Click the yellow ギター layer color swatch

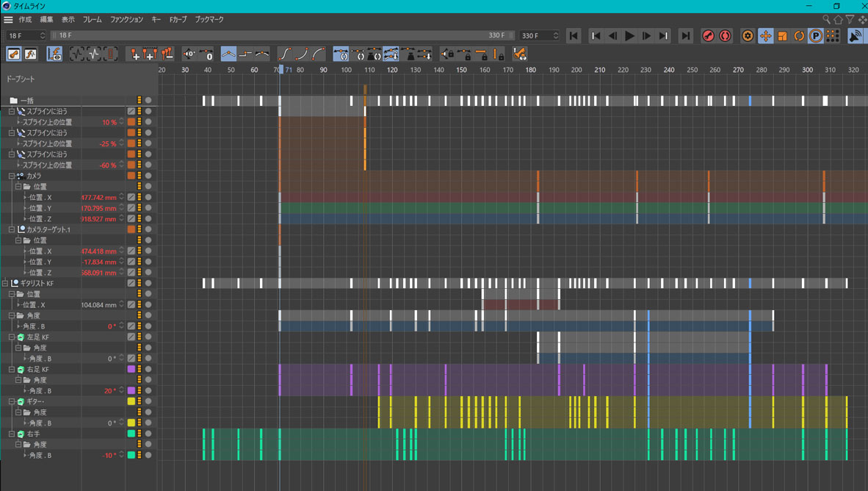pos(131,402)
